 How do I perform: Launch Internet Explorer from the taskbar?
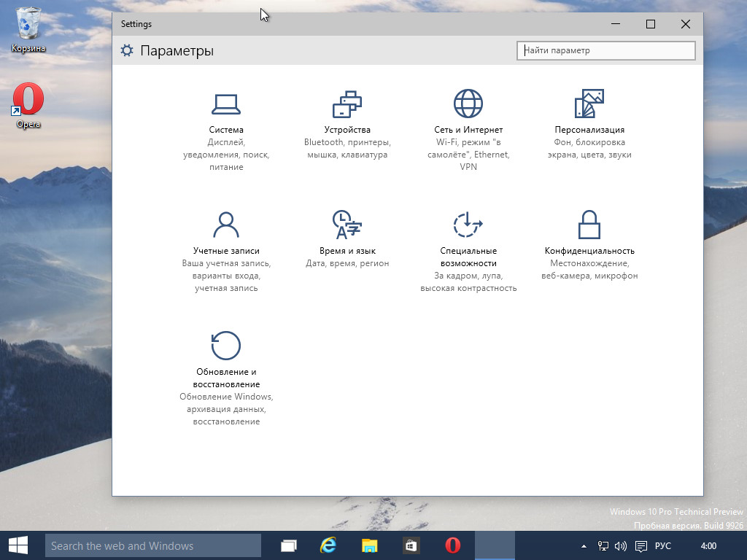click(x=329, y=545)
